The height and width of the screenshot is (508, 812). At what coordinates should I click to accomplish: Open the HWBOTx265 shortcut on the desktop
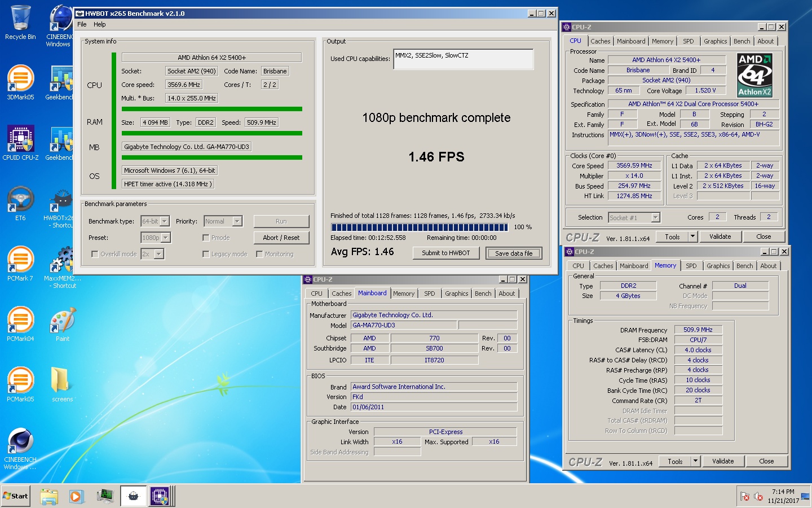[x=59, y=207]
